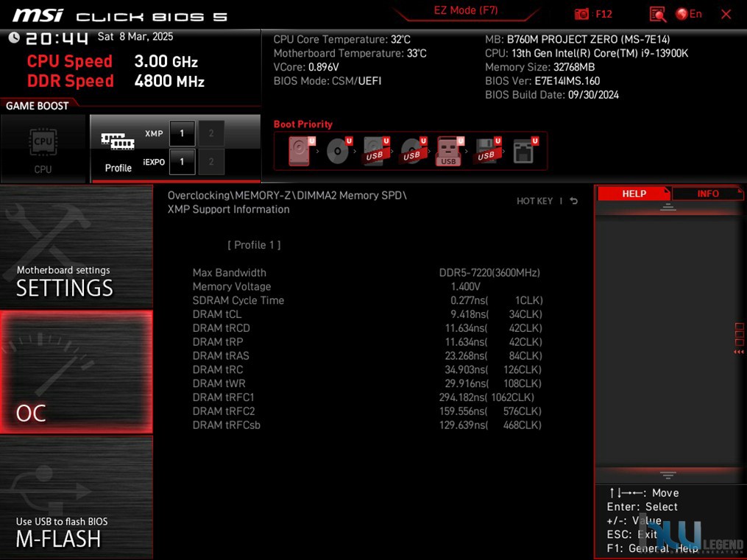Click the XMP Support Information title
The height and width of the screenshot is (560, 747).
point(229,210)
